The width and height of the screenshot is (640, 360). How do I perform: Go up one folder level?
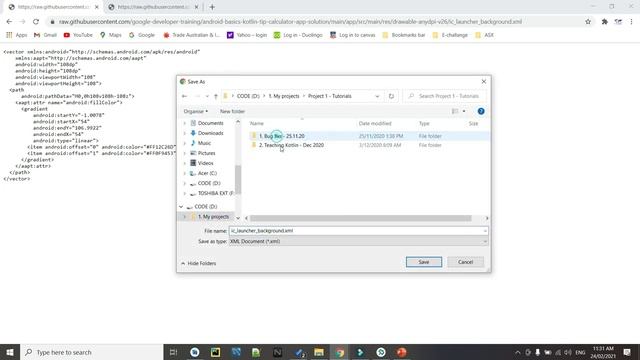[216, 96]
